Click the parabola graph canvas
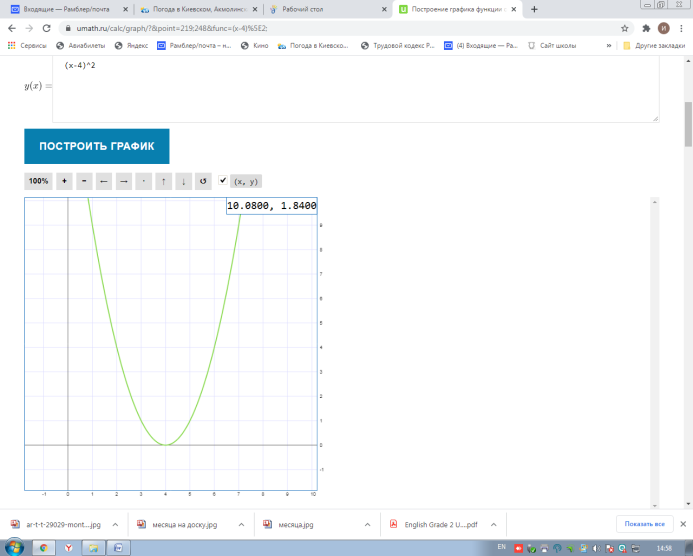 tap(171, 344)
